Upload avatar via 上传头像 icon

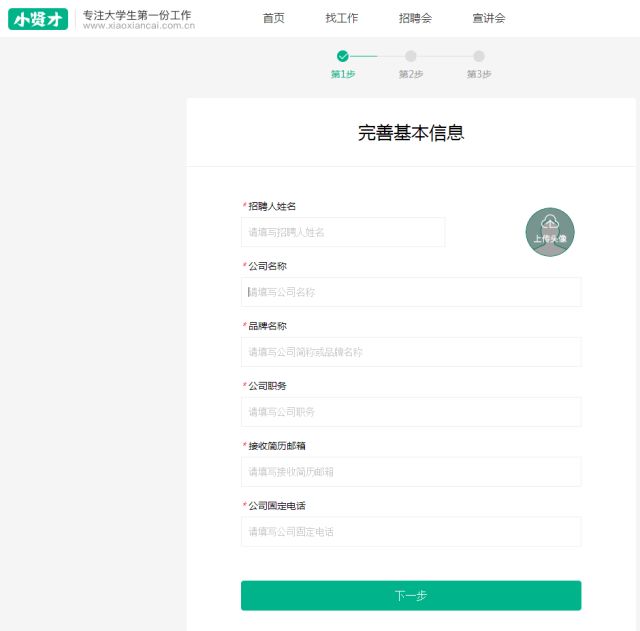pos(550,232)
